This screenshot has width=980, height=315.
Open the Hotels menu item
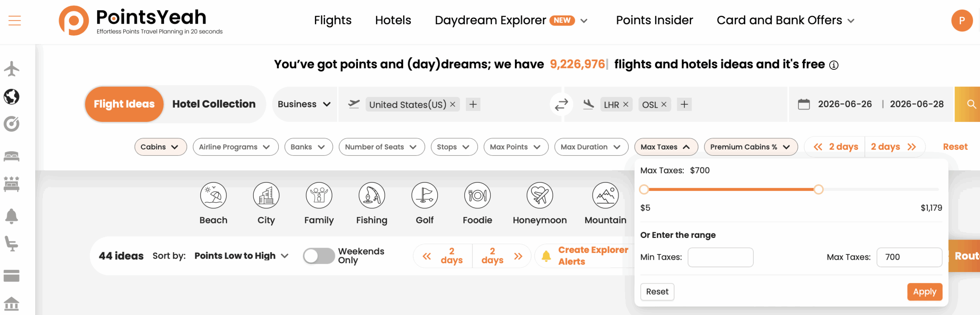[x=393, y=20]
